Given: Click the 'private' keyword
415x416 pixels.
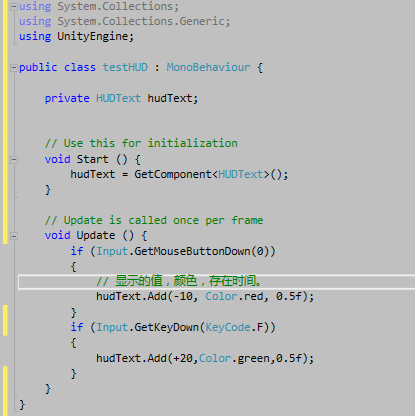Looking at the screenshot, I should coord(67,98).
